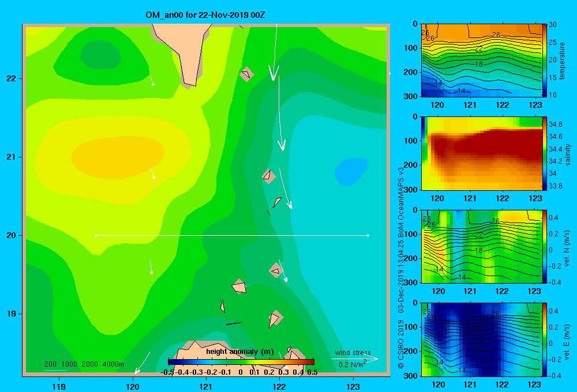Click latitude label '22' on main map

(11, 79)
